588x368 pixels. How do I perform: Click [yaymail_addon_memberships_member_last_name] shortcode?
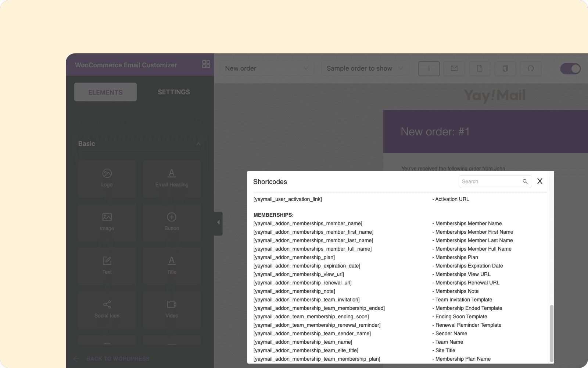313,240
